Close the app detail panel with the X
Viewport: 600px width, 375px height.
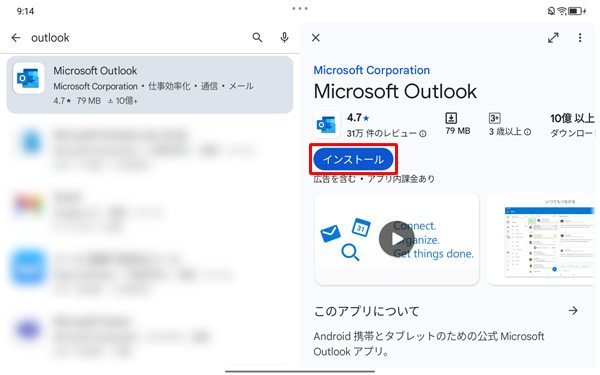click(x=316, y=38)
